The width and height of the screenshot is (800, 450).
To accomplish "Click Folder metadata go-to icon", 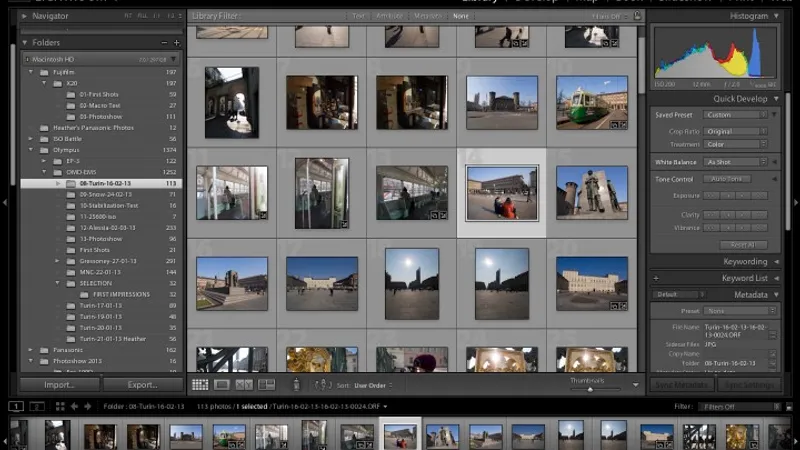I will click(x=773, y=364).
